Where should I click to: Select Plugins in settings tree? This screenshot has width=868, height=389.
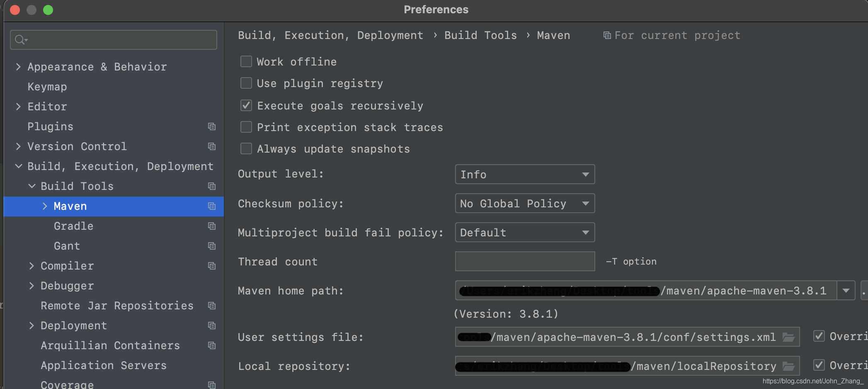(51, 126)
